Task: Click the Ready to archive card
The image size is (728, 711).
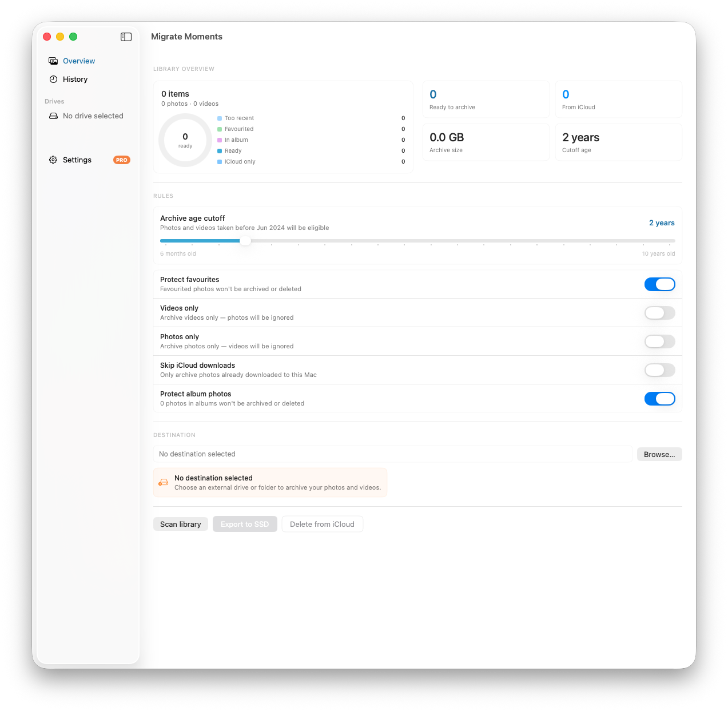Action: (x=486, y=100)
